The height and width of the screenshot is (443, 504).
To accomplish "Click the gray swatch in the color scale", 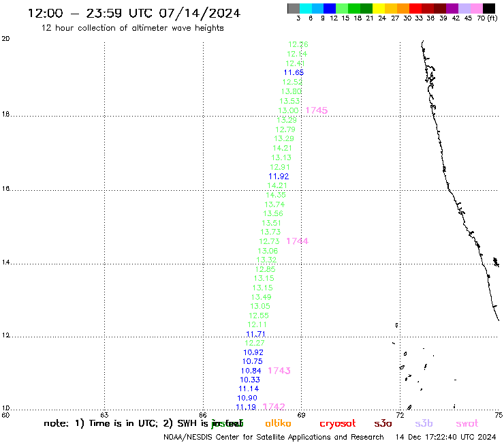I will [294, 8].
